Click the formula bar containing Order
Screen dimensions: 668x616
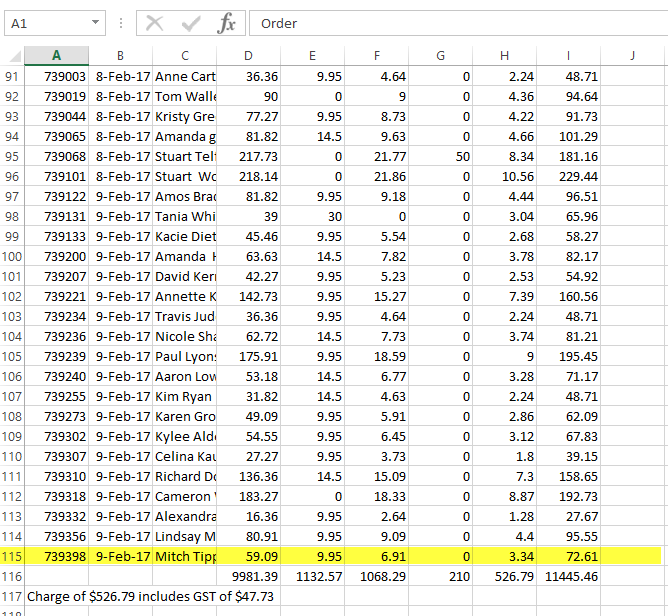458,23
